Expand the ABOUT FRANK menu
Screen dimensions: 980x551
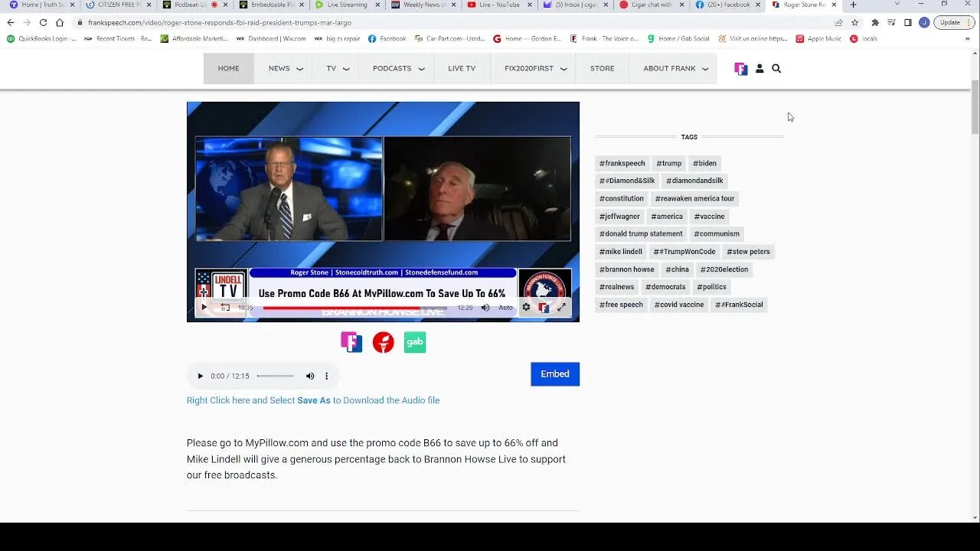tap(675, 68)
